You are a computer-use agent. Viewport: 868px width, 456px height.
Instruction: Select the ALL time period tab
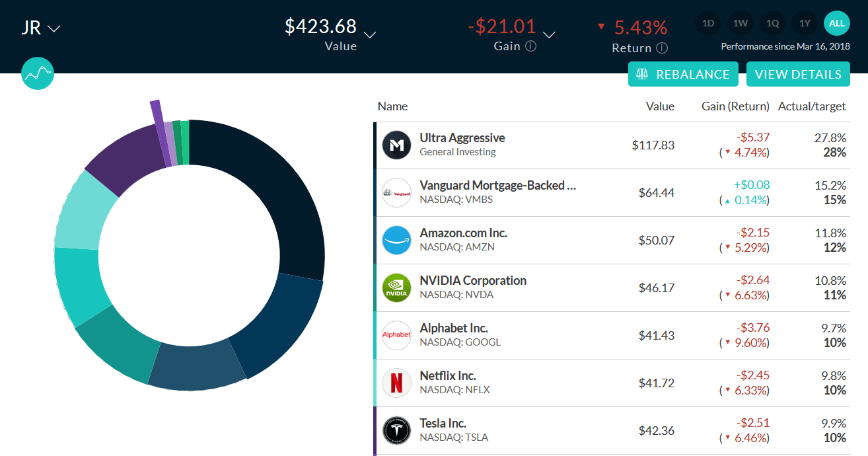pos(837,23)
